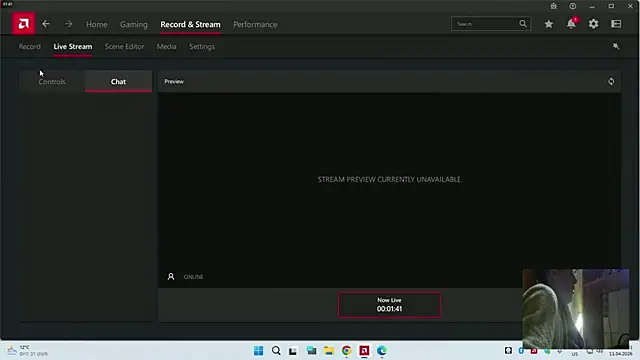Switch to the Controls panel tab
The width and height of the screenshot is (640, 360).
tap(52, 81)
